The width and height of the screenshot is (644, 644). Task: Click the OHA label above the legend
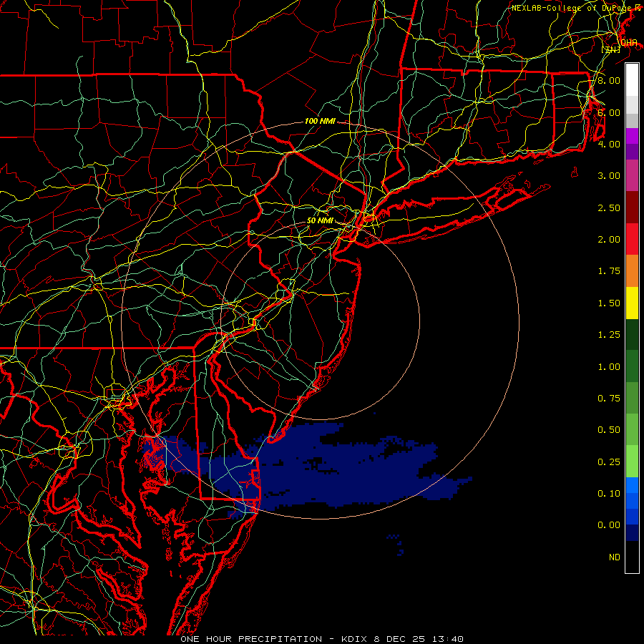tap(629, 43)
